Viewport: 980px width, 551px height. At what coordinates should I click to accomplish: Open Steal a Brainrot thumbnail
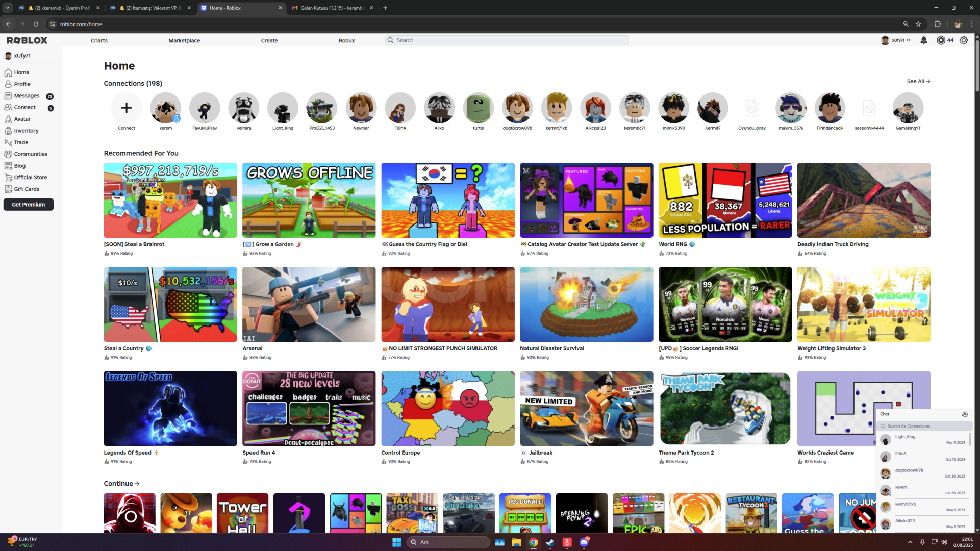click(170, 200)
